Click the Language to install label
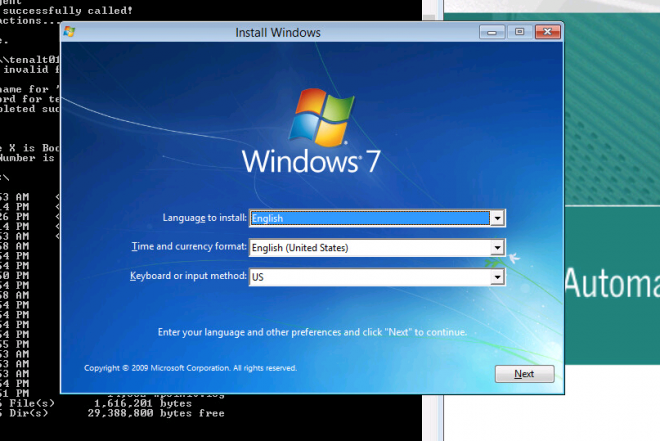Screen dimensions: 660x441 [x=205, y=218]
